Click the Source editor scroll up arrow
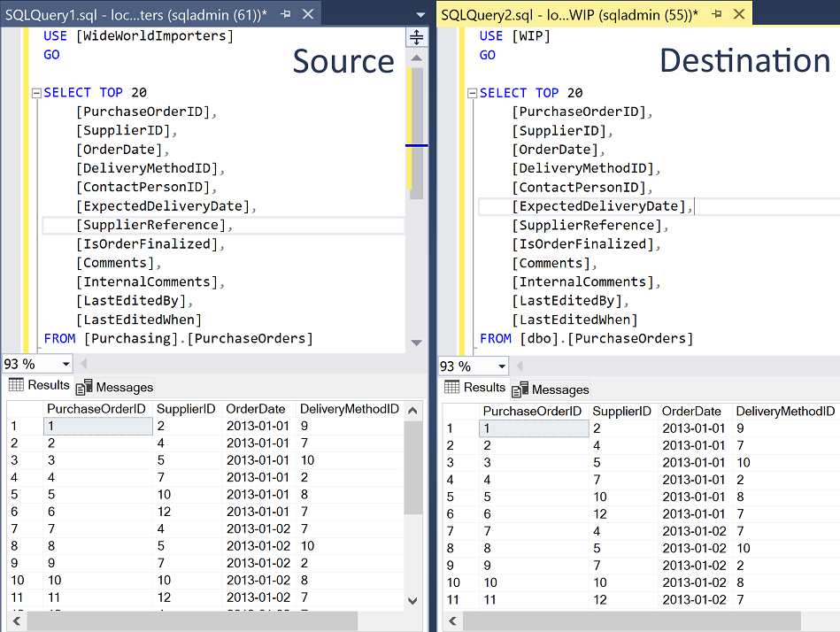Screen dimensions: 840x632 pyautogui.click(x=416, y=58)
